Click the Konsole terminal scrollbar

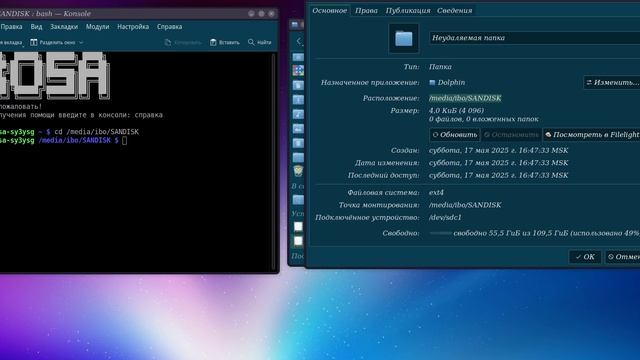coord(273,161)
